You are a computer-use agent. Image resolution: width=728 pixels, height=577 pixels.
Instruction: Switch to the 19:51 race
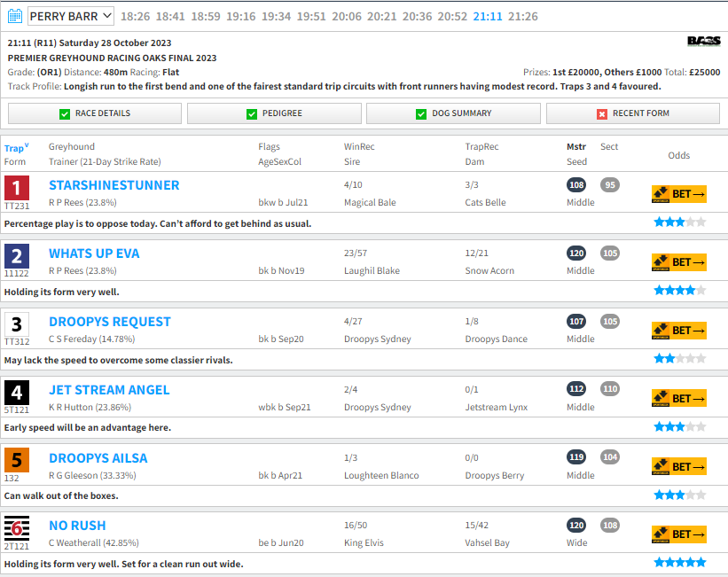[x=311, y=17]
